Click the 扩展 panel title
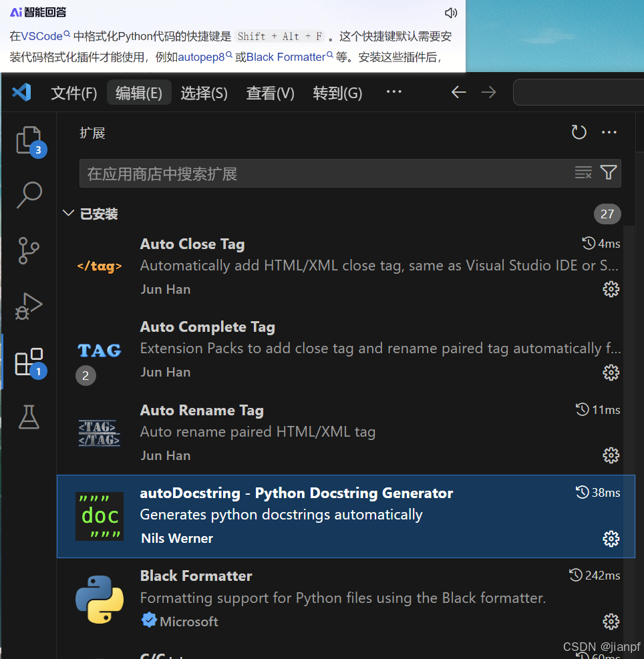Viewport: 644px width, 659px height. click(x=92, y=133)
